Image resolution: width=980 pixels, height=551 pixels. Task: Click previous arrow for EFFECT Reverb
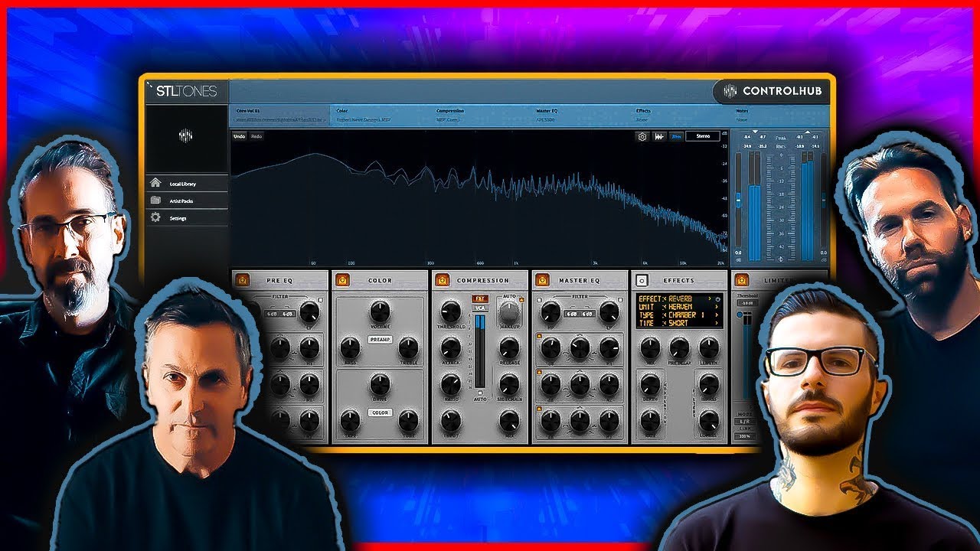[665, 298]
